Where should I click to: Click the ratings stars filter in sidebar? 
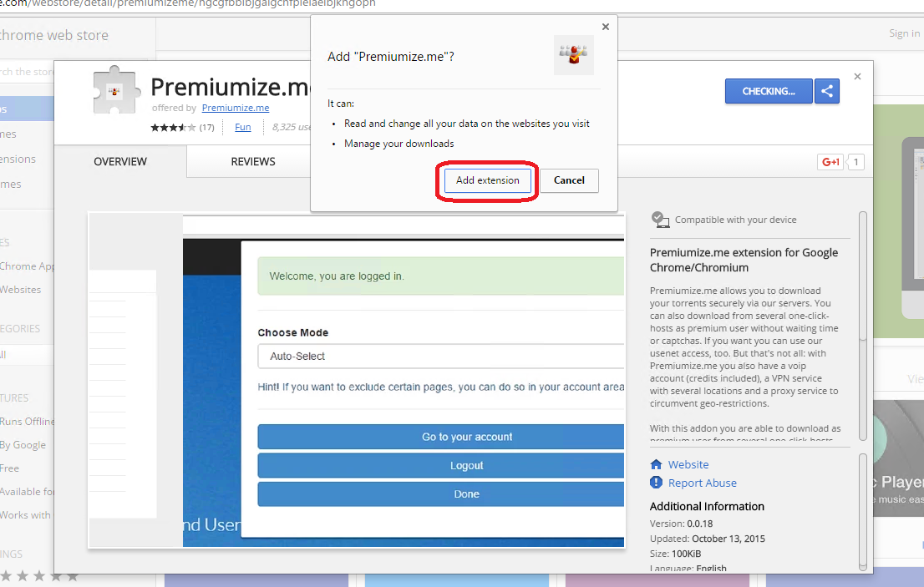coord(39,576)
